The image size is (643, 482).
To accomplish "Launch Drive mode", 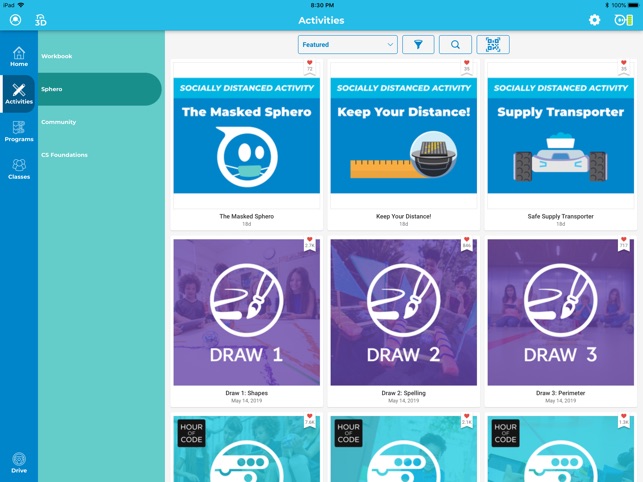I will pos(19,462).
